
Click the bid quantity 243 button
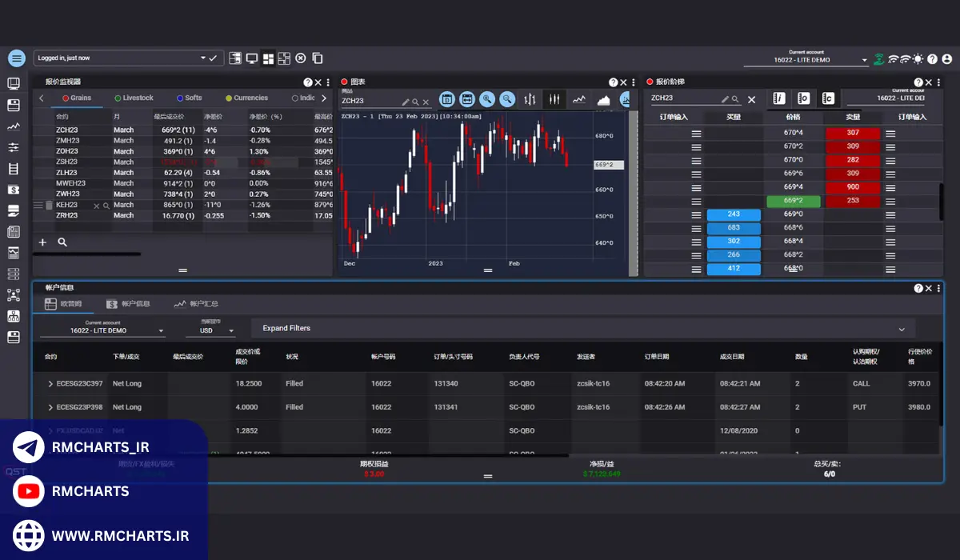734,214
